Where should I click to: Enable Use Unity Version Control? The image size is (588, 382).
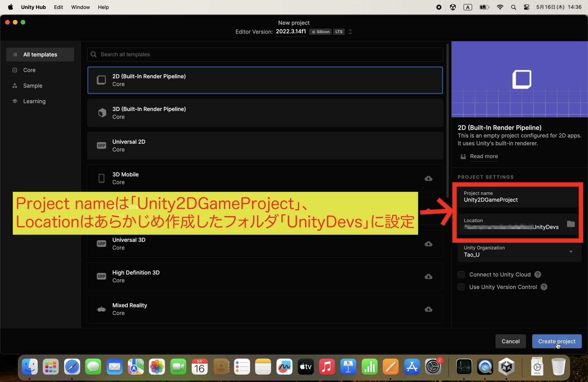[x=461, y=287]
